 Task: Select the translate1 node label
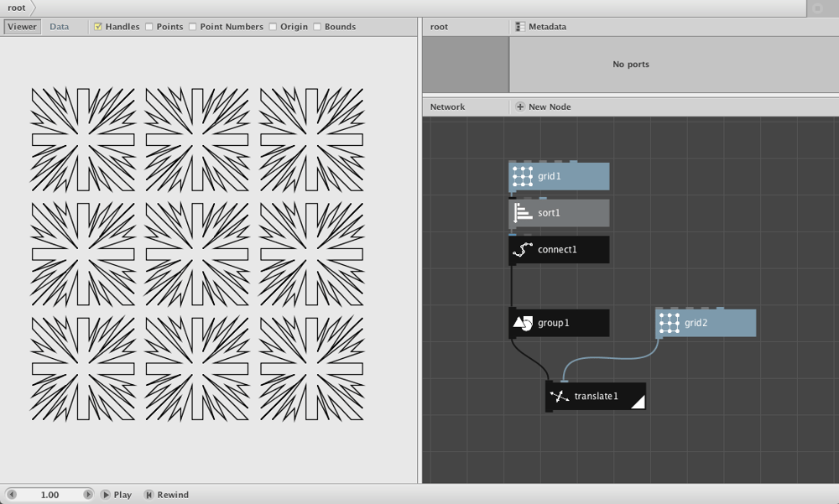coord(596,397)
